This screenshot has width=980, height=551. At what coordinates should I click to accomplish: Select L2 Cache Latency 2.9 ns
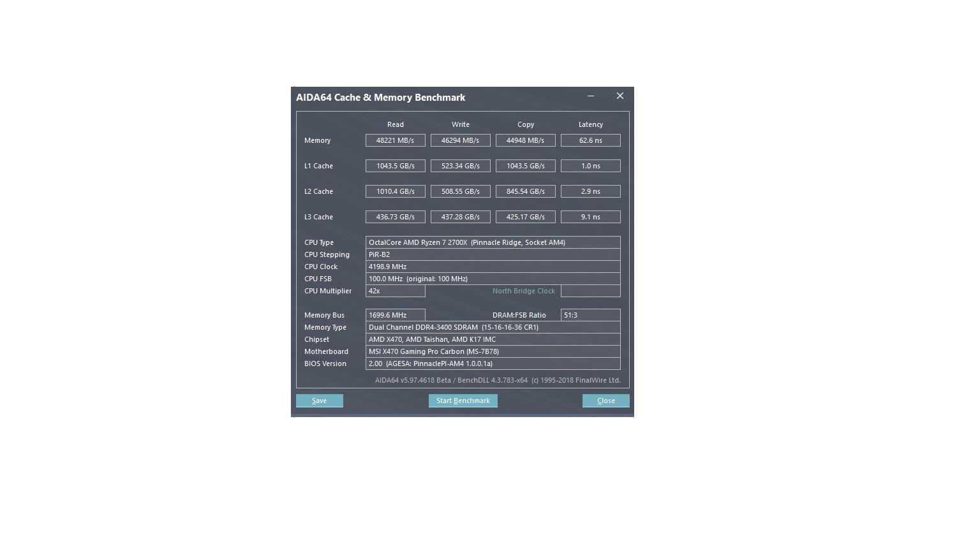(591, 191)
